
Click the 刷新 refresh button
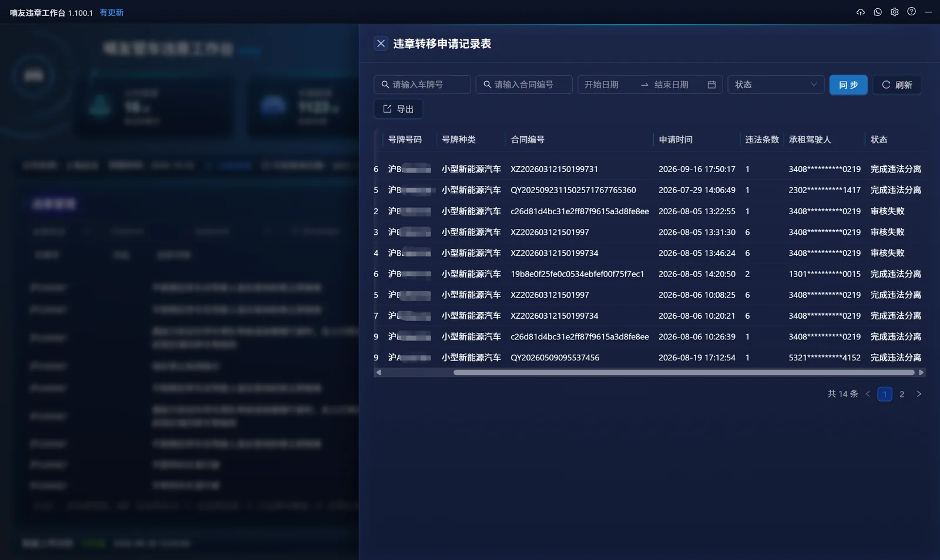click(897, 85)
